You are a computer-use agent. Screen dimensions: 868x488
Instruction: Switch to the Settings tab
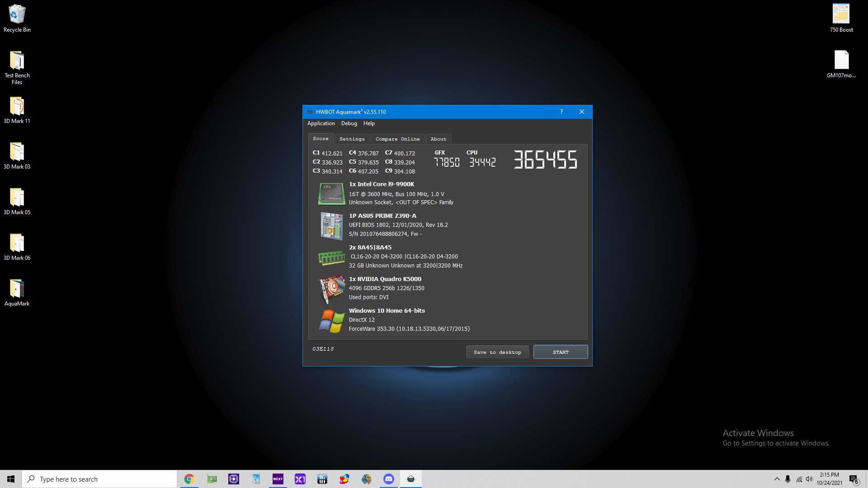(352, 139)
